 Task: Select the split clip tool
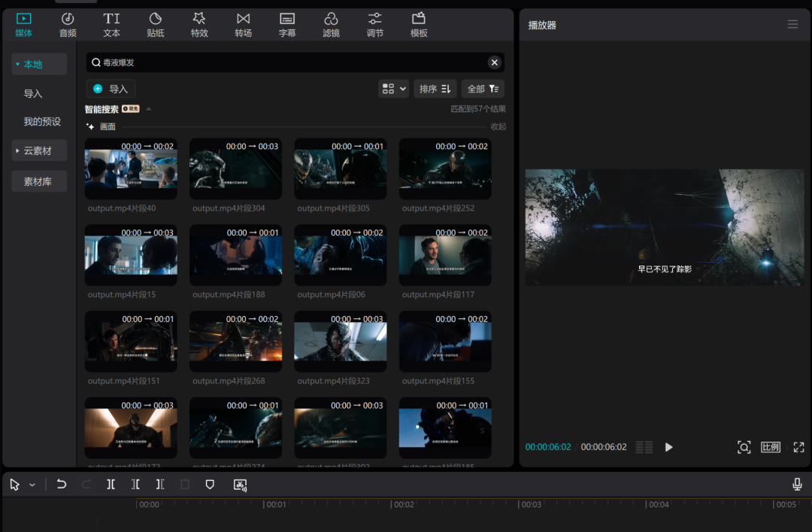(x=111, y=484)
